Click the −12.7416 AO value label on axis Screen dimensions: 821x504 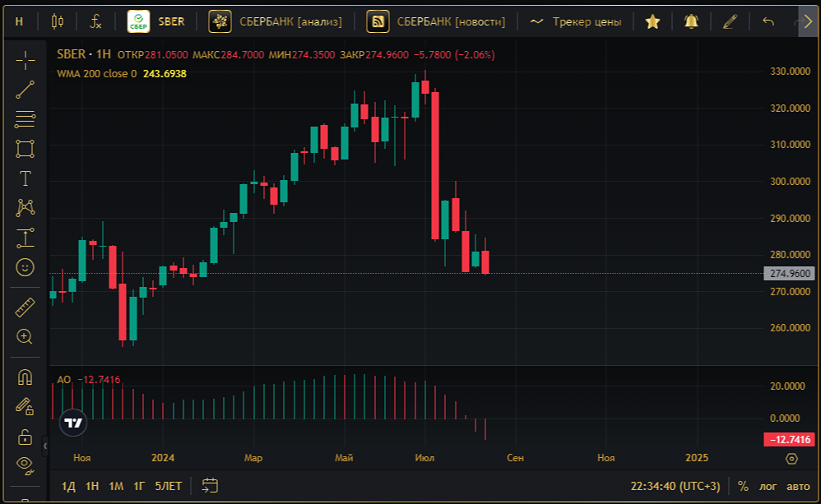(790, 440)
